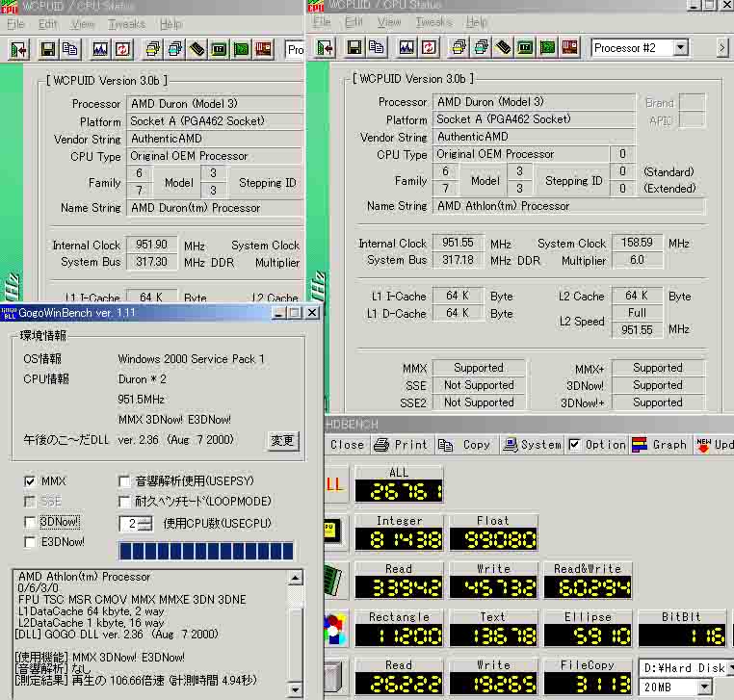This screenshot has width=734, height=700.
Task: Click the down arrow of GogoWinBench log scrollbar
Action: pyautogui.click(x=295, y=688)
